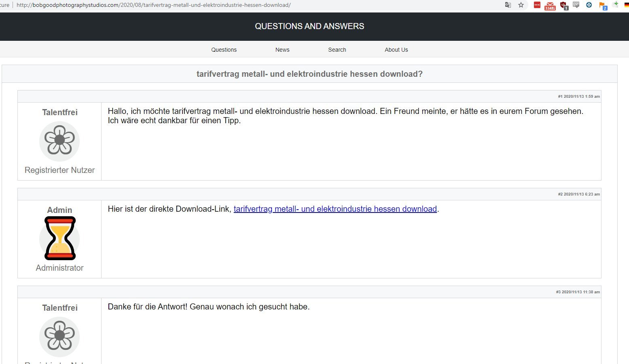Bookmark this page with the star icon
629x364 pixels.
point(521,5)
